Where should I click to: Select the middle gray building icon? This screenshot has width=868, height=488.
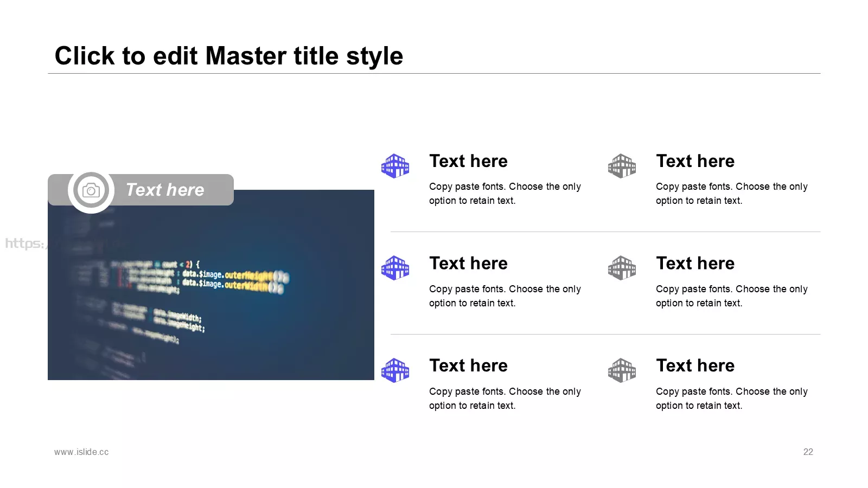click(622, 268)
